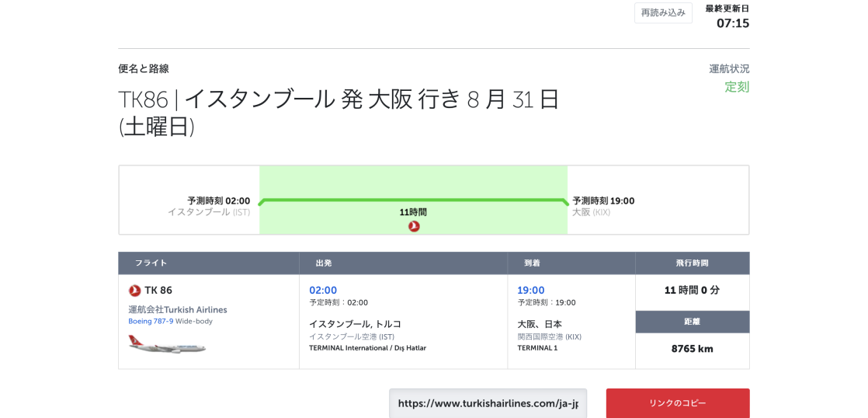Screen dimensions: 868x418
Task: Click the red リンクのコピー button
Action: point(677,403)
